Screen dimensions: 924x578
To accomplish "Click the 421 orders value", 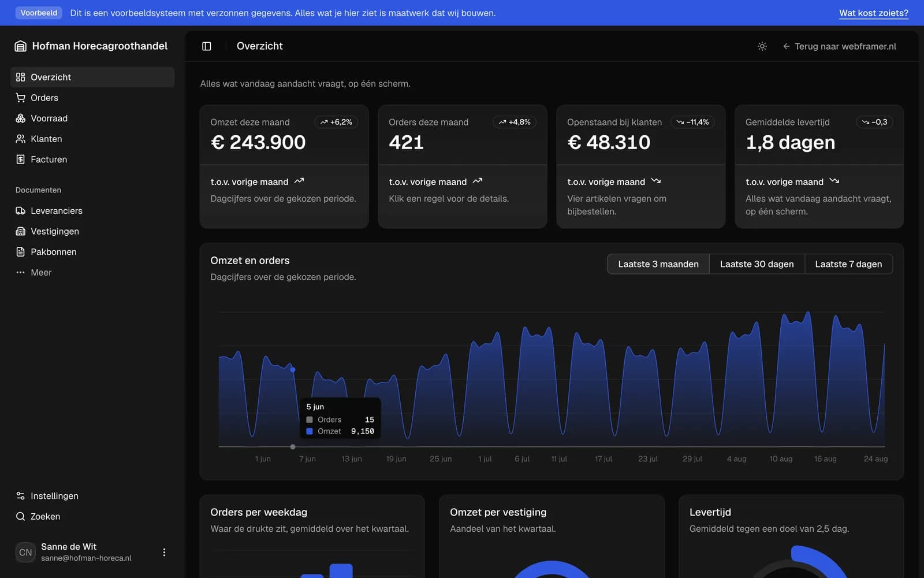I will coord(407,142).
